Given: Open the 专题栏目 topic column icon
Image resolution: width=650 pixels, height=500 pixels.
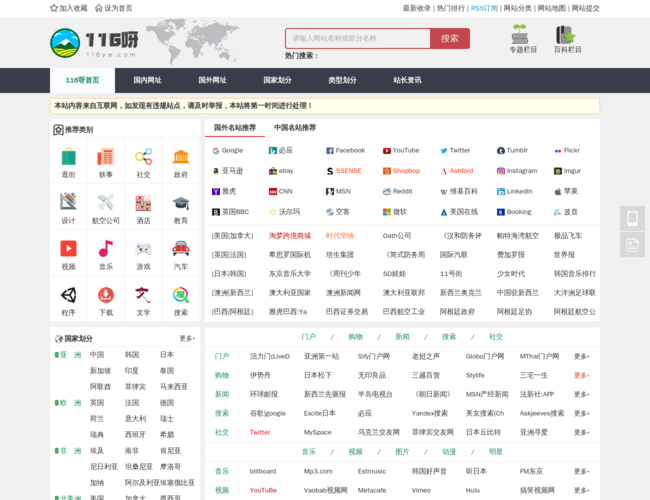Looking at the screenshot, I should point(519,34).
